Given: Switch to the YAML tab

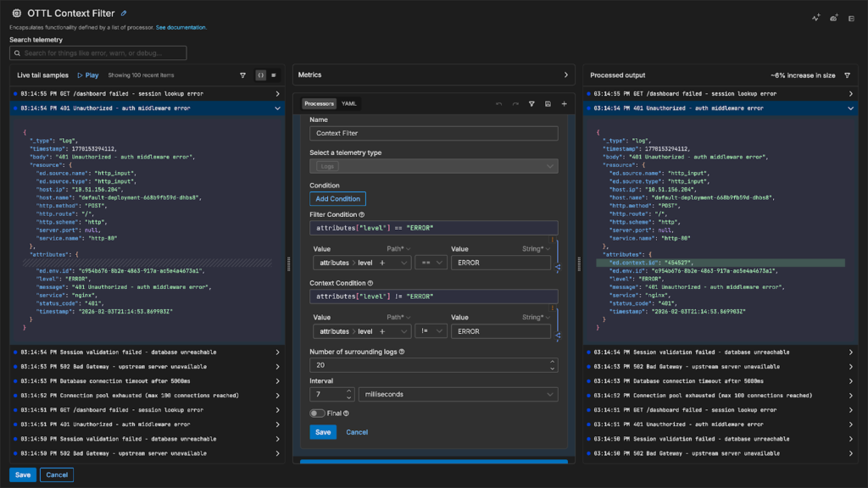Looking at the screenshot, I should pos(349,103).
